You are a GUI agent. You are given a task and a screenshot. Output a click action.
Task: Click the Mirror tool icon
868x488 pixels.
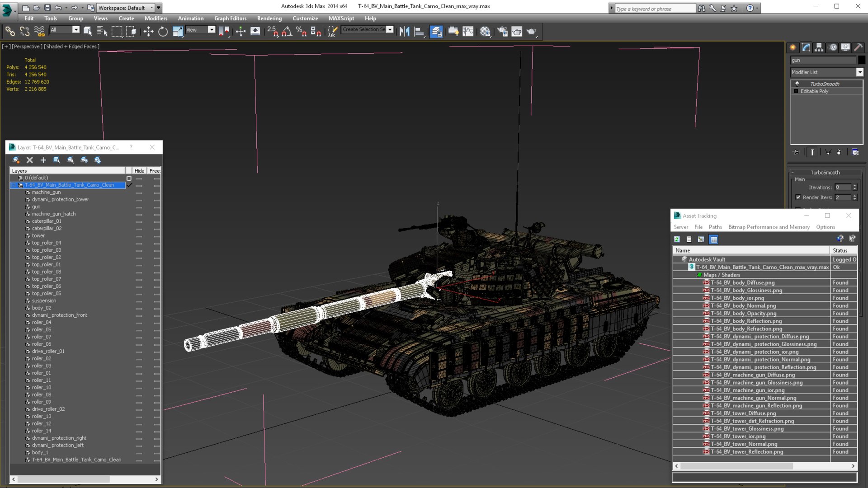(405, 31)
